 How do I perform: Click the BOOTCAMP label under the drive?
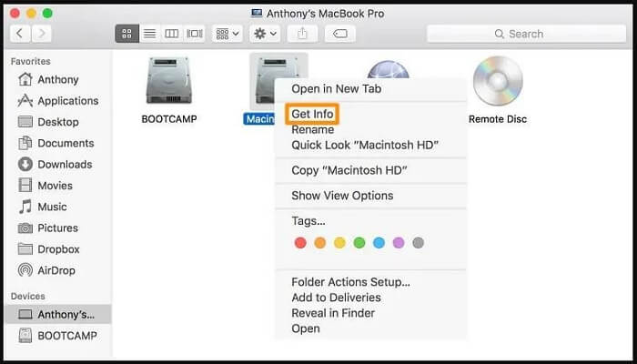169,119
